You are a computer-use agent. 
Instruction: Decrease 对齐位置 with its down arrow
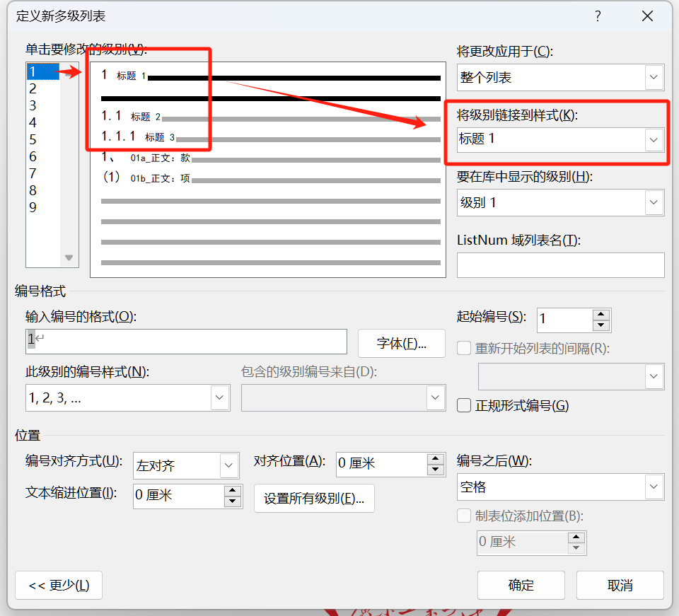pos(436,470)
